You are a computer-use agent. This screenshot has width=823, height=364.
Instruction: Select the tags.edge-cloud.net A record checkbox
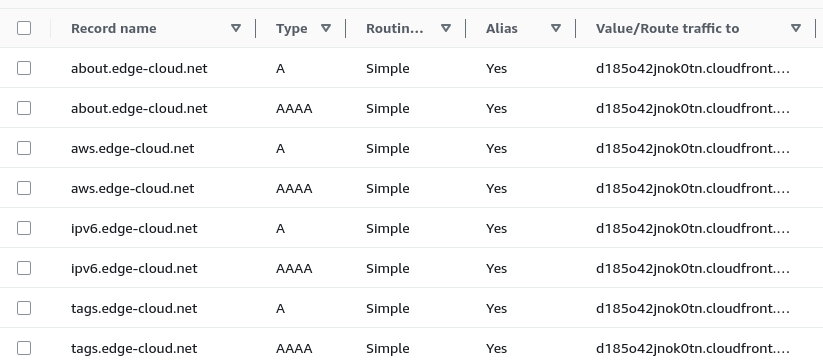click(24, 308)
